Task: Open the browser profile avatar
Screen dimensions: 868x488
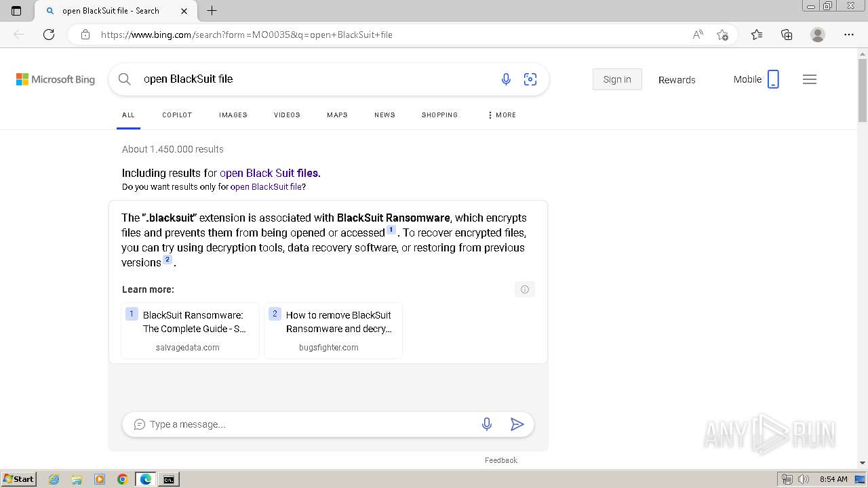Action: click(x=818, y=35)
